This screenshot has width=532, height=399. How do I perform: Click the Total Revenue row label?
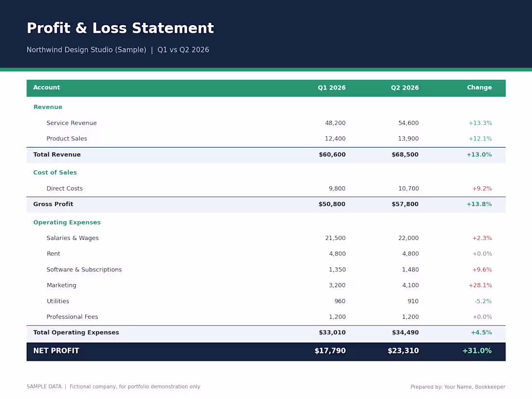(x=57, y=154)
